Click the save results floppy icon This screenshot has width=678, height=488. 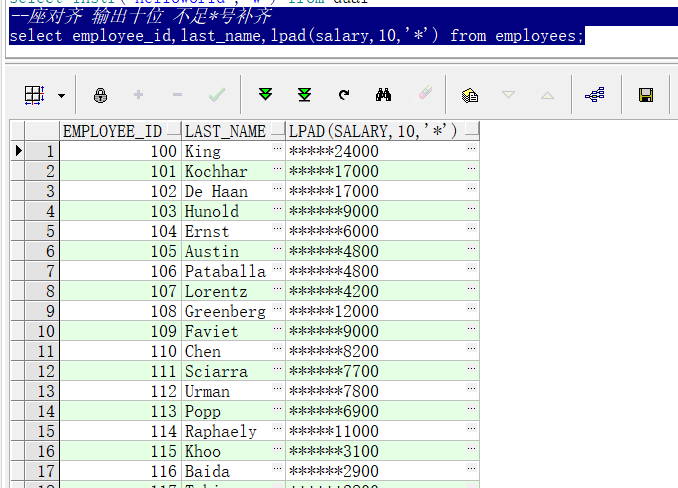tap(646, 95)
